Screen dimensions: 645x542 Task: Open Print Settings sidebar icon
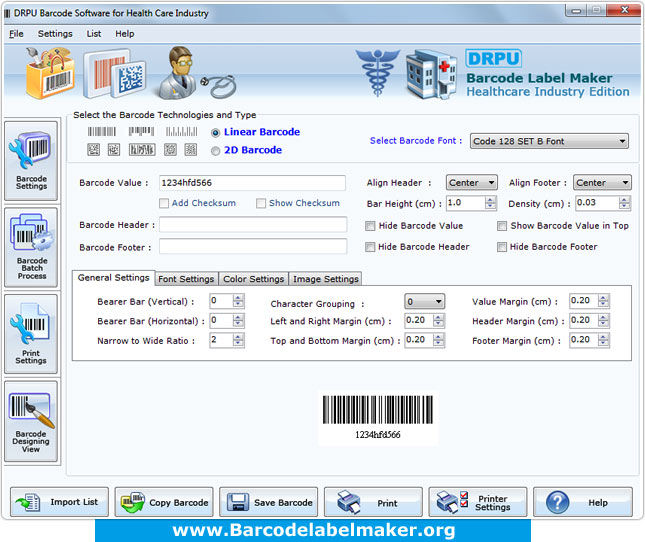(x=31, y=334)
